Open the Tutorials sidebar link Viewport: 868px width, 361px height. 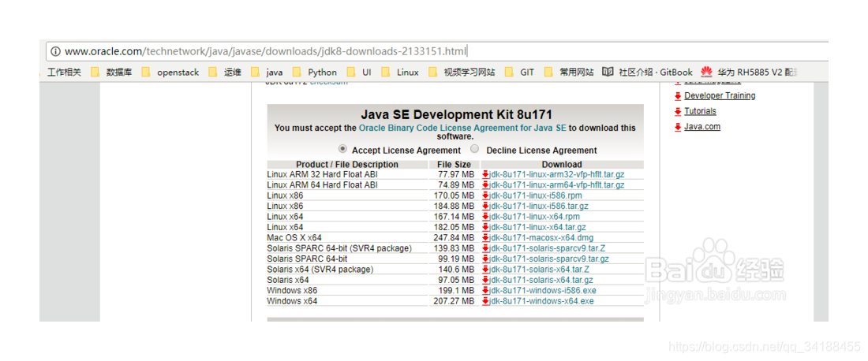coord(700,111)
